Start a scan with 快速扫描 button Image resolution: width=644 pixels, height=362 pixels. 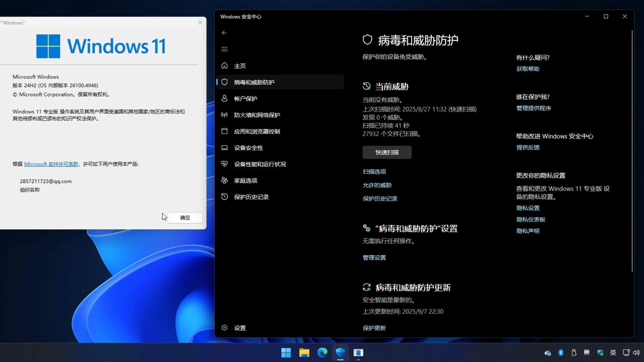387,152
